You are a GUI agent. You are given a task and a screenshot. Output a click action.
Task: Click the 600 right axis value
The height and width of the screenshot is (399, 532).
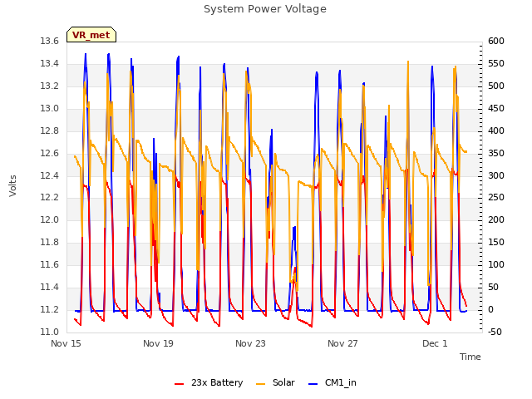[x=496, y=42]
